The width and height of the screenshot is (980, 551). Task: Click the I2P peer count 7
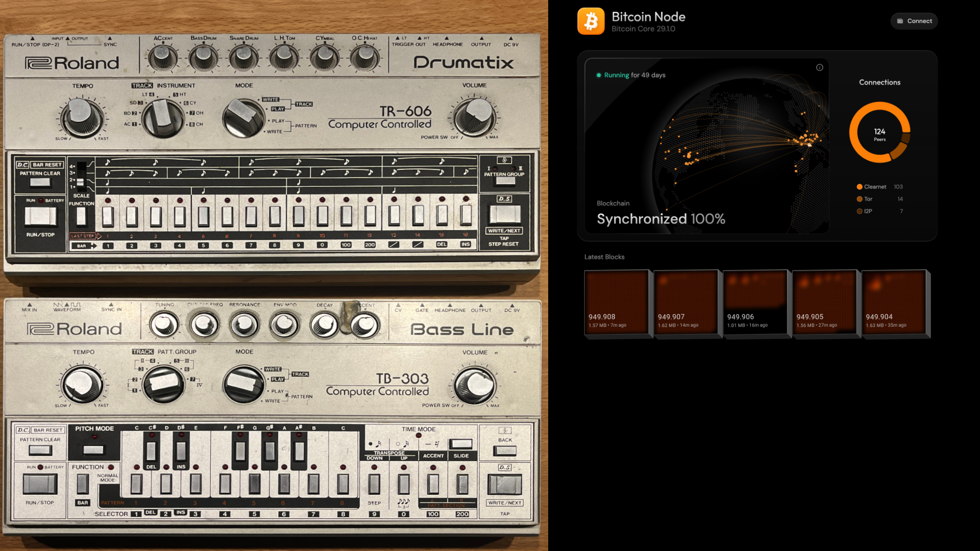pos(901,211)
